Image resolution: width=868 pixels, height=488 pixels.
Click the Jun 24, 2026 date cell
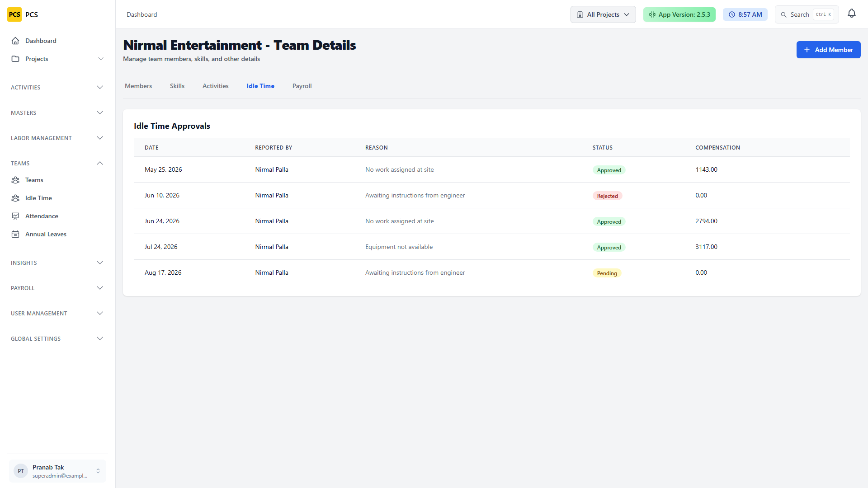pos(162,221)
